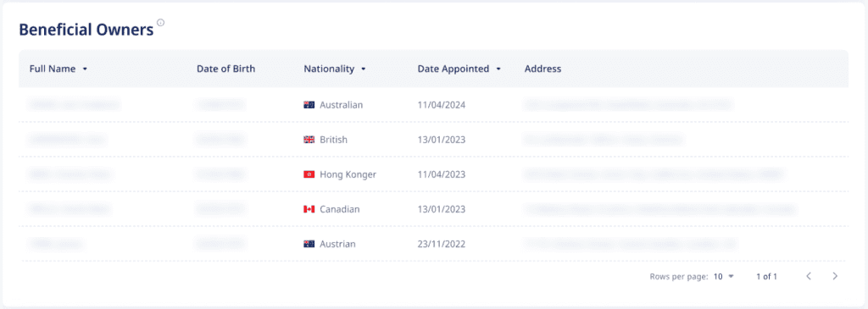Click the Address column header

point(542,69)
